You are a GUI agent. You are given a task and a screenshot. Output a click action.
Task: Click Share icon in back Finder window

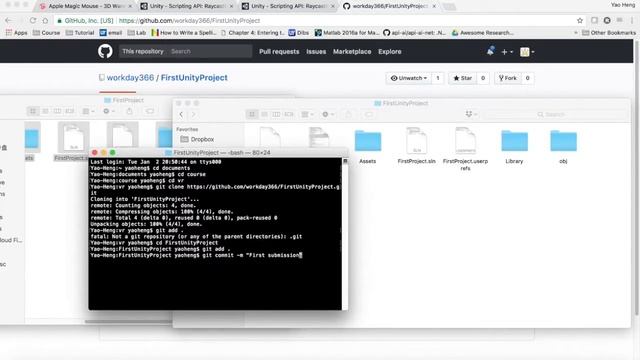[x=129, y=111]
